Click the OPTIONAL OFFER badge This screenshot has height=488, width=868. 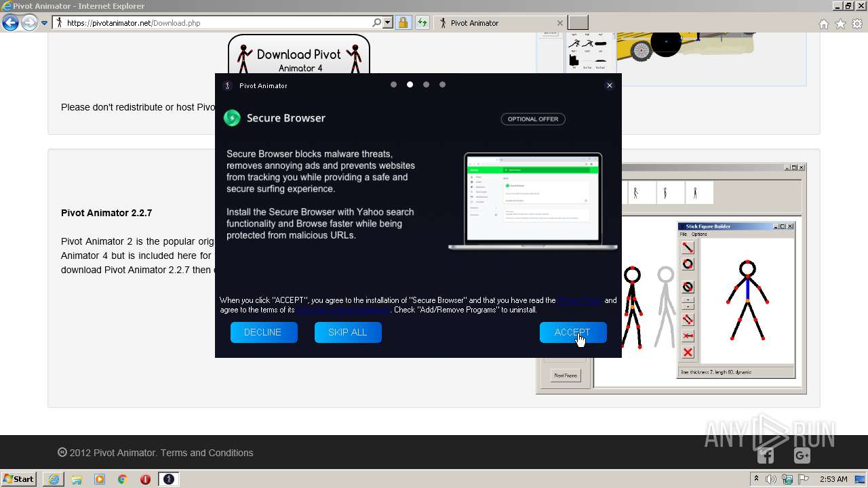click(x=533, y=119)
